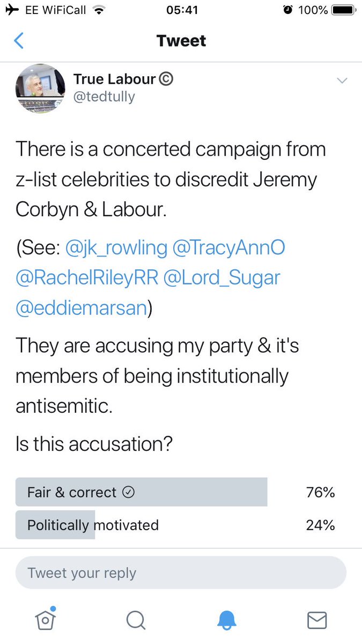Tap the 'Tweet your reply' field

pyautogui.click(x=181, y=573)
